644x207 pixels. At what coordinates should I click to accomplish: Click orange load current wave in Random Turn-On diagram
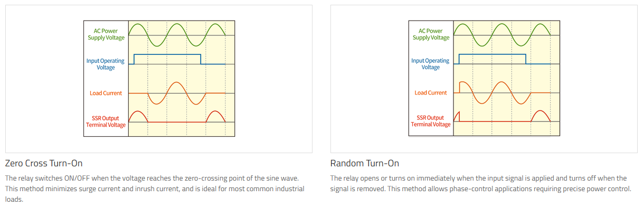click(x=502, y=93)
